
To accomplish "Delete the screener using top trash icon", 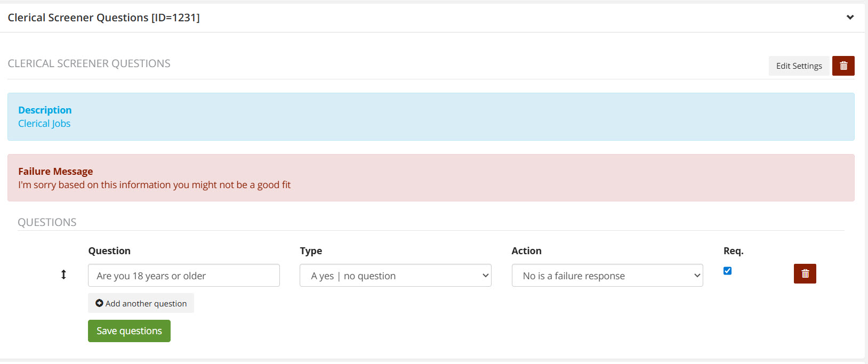I will (x=843, y=66).
